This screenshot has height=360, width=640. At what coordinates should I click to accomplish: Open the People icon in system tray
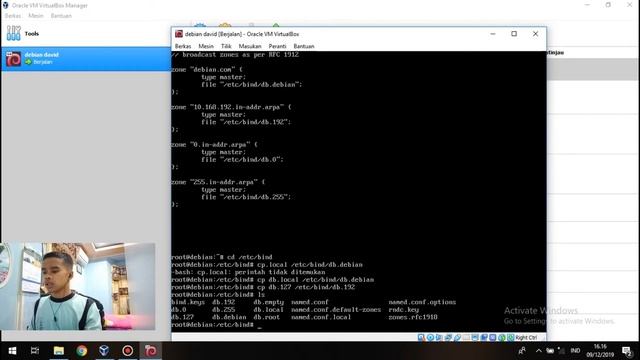tap(522, 351)
